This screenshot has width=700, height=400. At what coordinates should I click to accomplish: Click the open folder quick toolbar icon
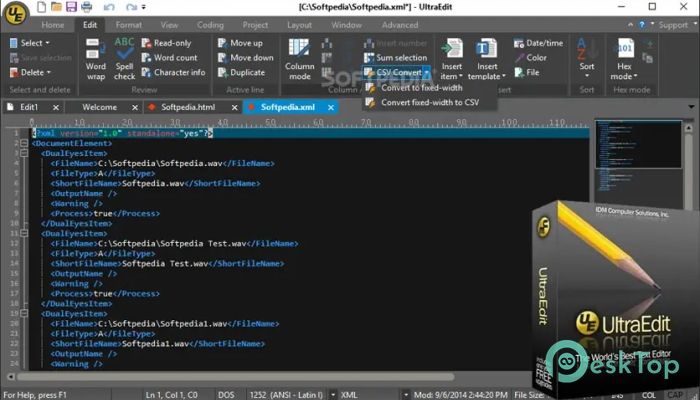click(56, 7)
